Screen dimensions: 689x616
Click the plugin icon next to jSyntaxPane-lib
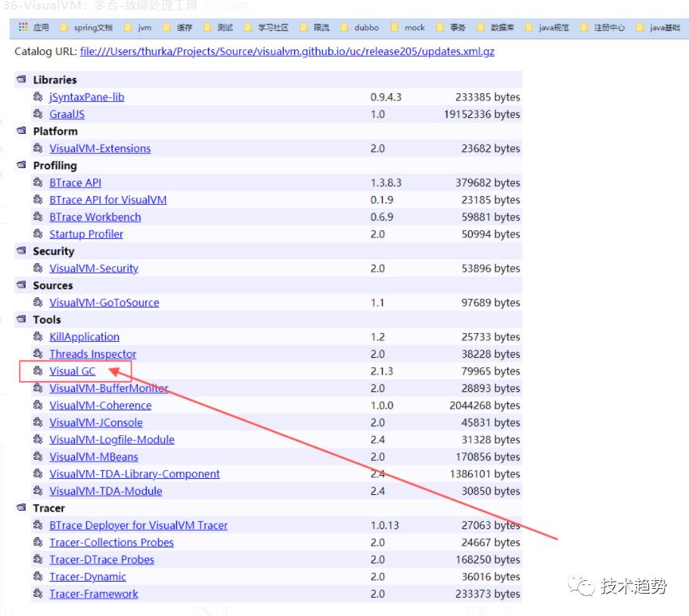pos(37,97)
